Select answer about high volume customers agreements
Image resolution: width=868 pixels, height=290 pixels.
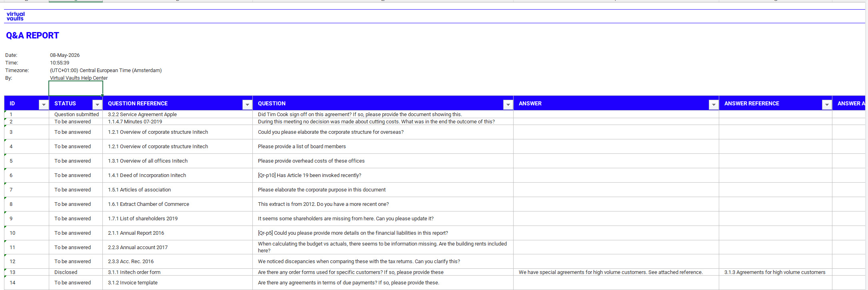[x=616, y=272]
